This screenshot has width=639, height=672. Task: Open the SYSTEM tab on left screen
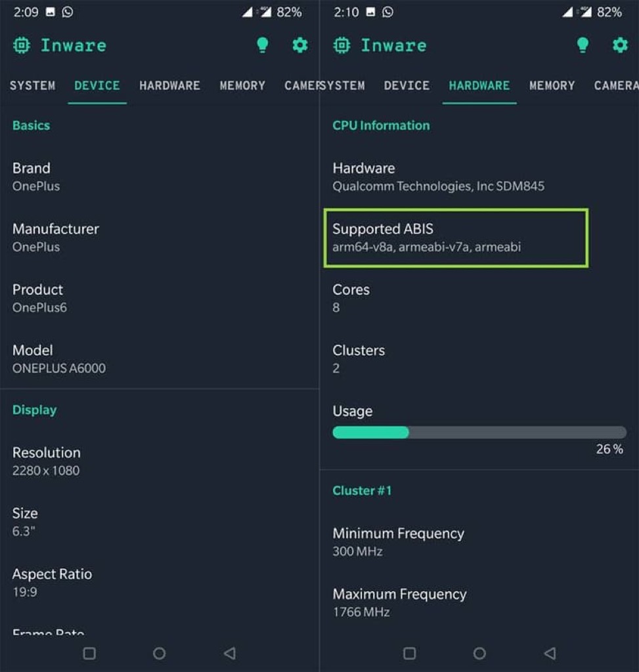coord(32,85)
